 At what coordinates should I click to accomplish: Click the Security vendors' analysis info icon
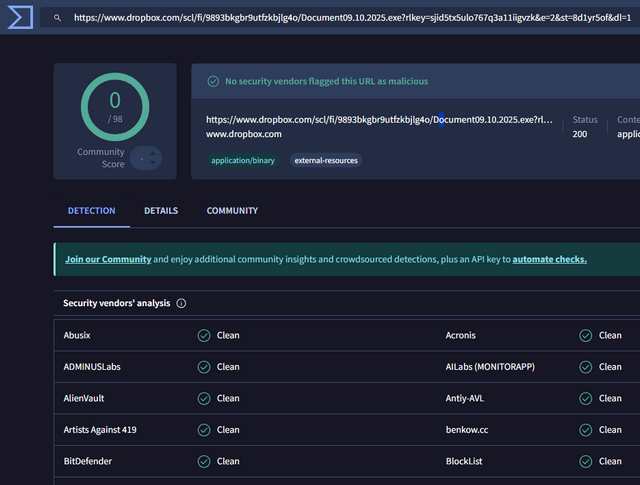coord(181,303)
